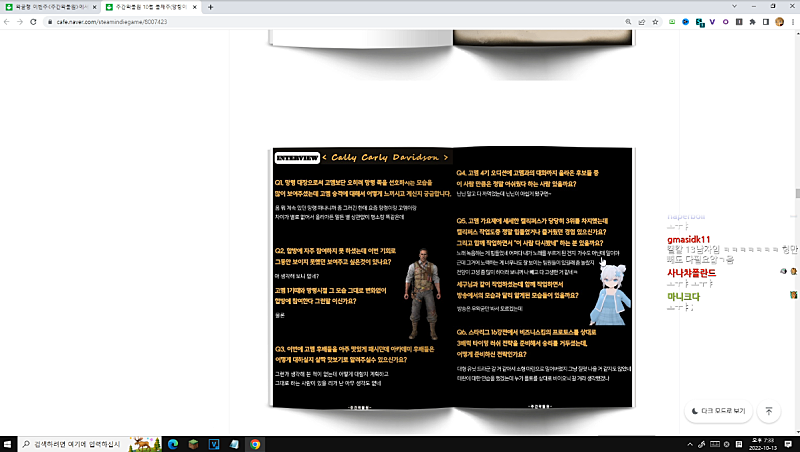
Task: Open Chrome's three-dot menu
Action: (793, 22)
